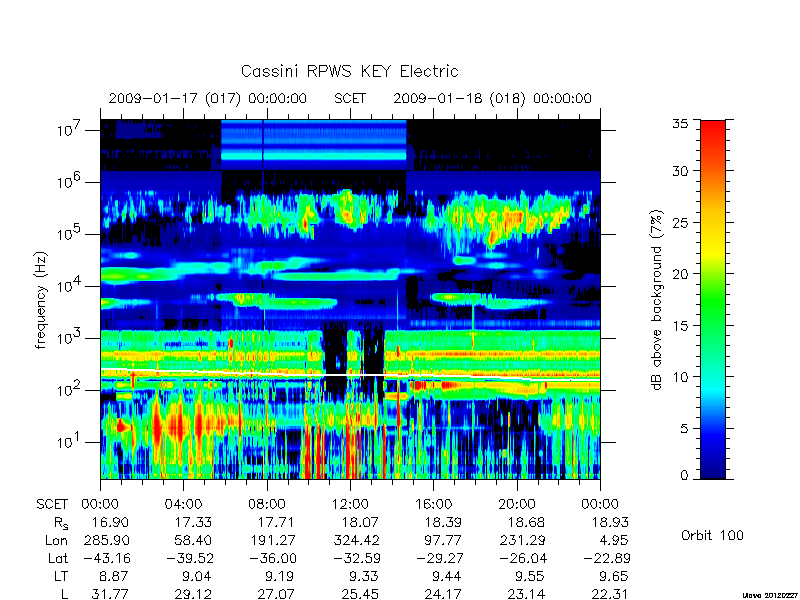Click the 'dB above background (7%)' label
Image resolution: width=800 pixels, height=600 pixels.
click(657, 301)
